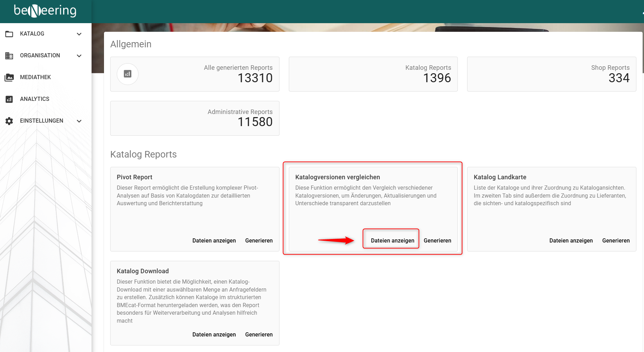Viewport: 644px width, 352px height.
Task: Open the Katalog menu item
Action: tap(46, 34)
